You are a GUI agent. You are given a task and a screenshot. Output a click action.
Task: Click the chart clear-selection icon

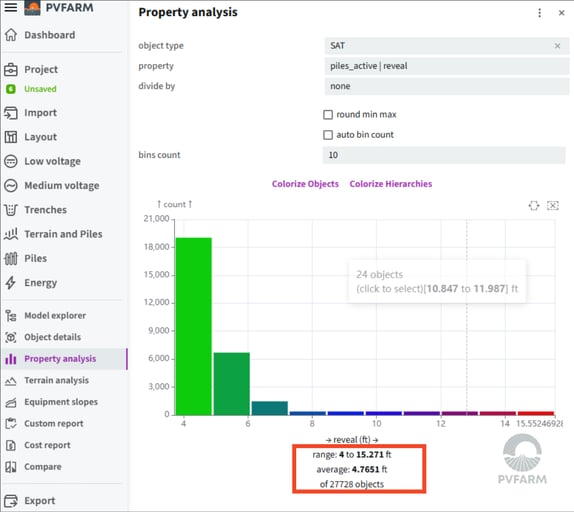553,205
